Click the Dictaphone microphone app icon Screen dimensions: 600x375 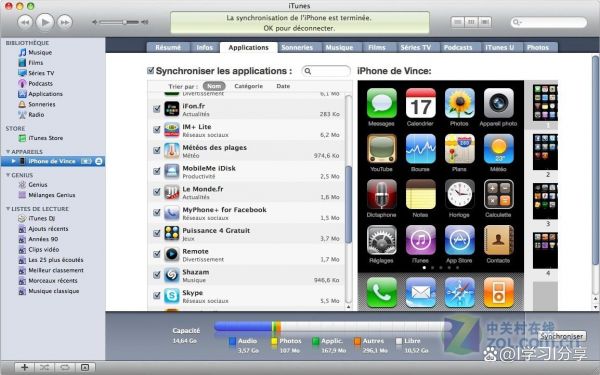[382, 194]
